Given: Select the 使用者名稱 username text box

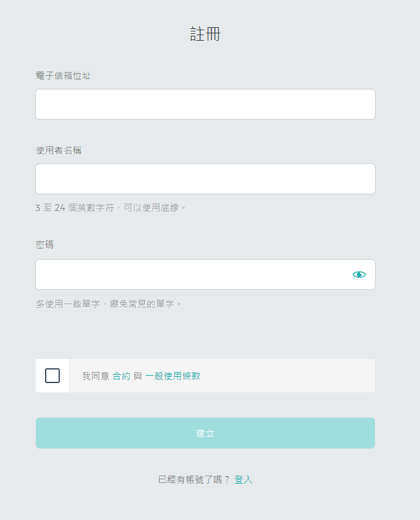Looking at the screenshot, I should [205, 179].
